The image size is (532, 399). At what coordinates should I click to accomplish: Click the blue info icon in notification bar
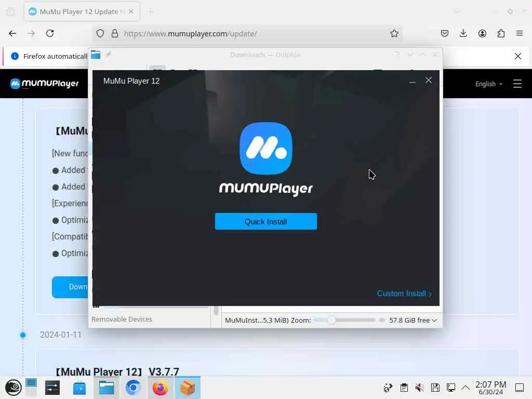tap(15, 56)
